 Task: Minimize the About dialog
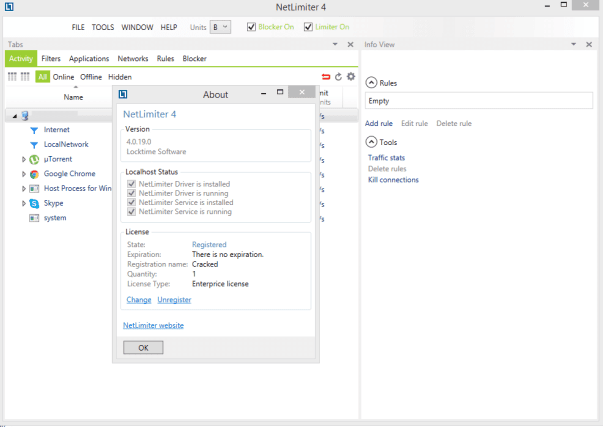click(263, 93)
